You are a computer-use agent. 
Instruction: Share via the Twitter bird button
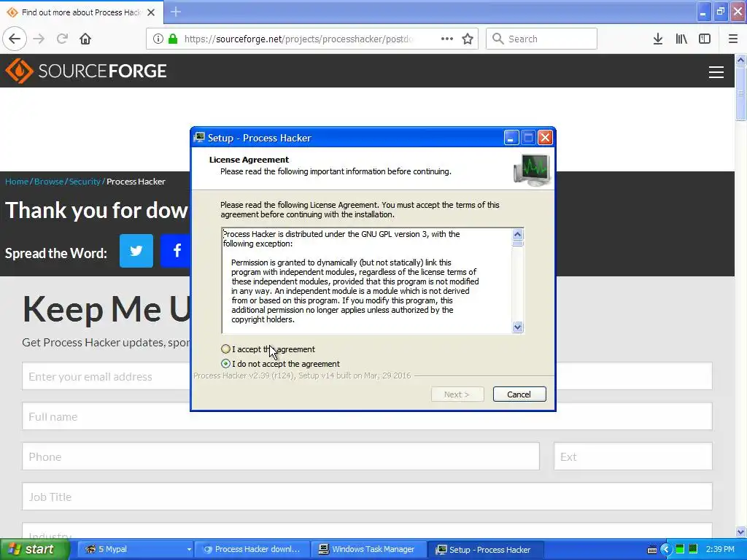[x=136, y=251]
